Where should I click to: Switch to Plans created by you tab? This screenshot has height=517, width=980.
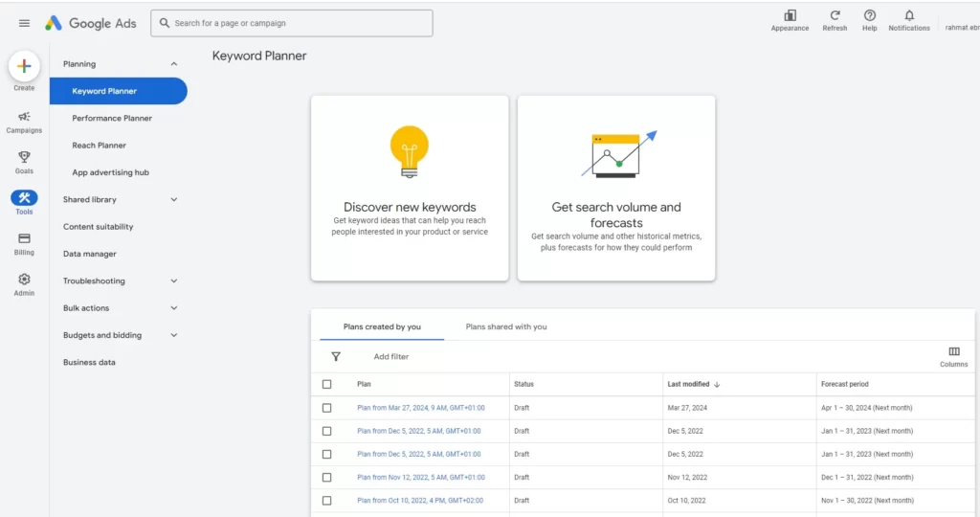click(382, 326)
